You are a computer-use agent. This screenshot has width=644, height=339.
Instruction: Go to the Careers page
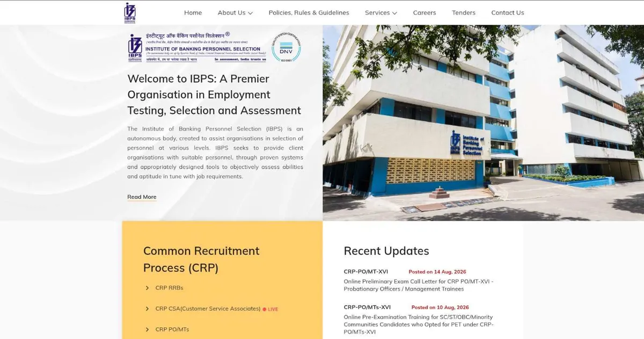425,12
